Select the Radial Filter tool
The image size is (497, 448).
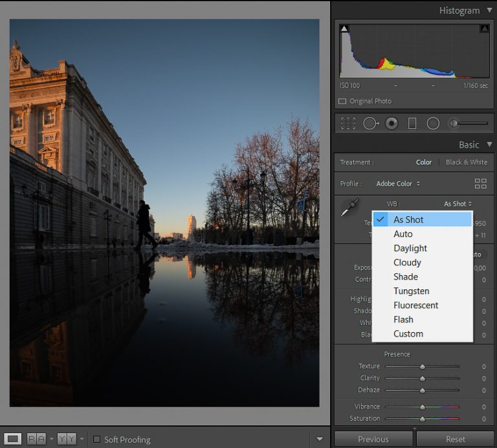coord(433,124)
